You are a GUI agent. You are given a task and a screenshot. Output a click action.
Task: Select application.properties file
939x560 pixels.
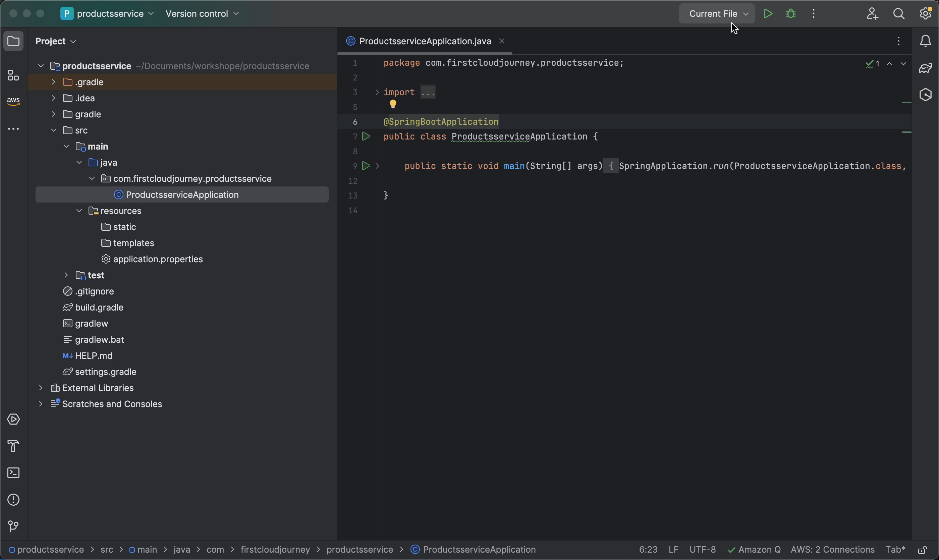[152, 259]
